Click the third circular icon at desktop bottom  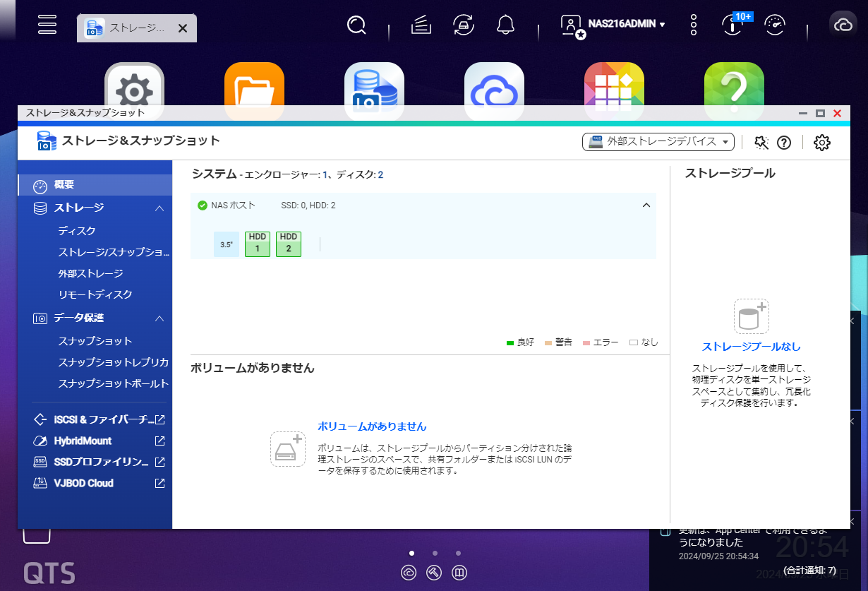point(459,573)
